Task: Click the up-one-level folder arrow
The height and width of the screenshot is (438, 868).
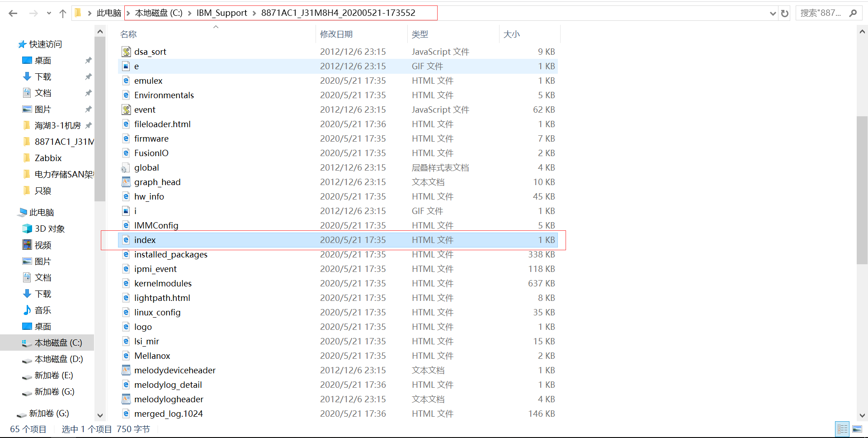Action: [x=63, y=13]
